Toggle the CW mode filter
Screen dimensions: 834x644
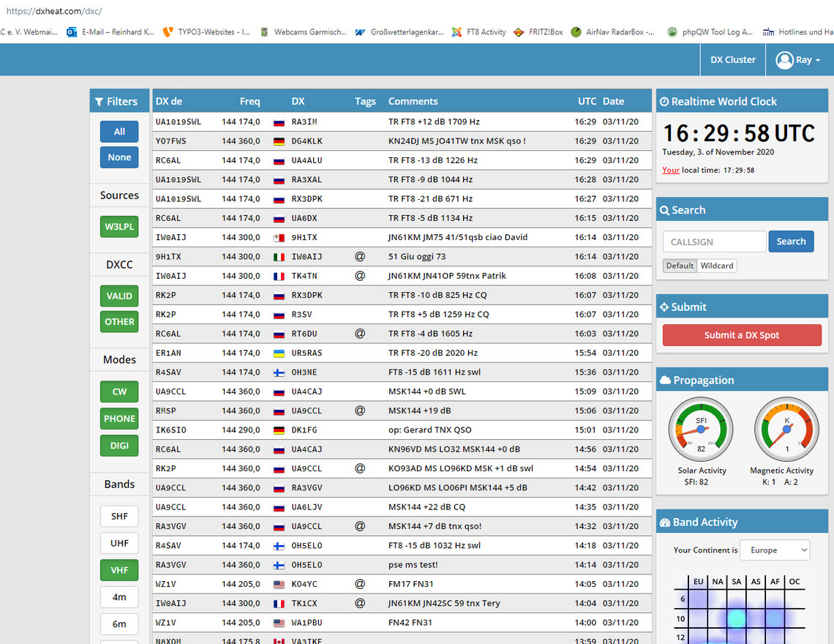119,392
